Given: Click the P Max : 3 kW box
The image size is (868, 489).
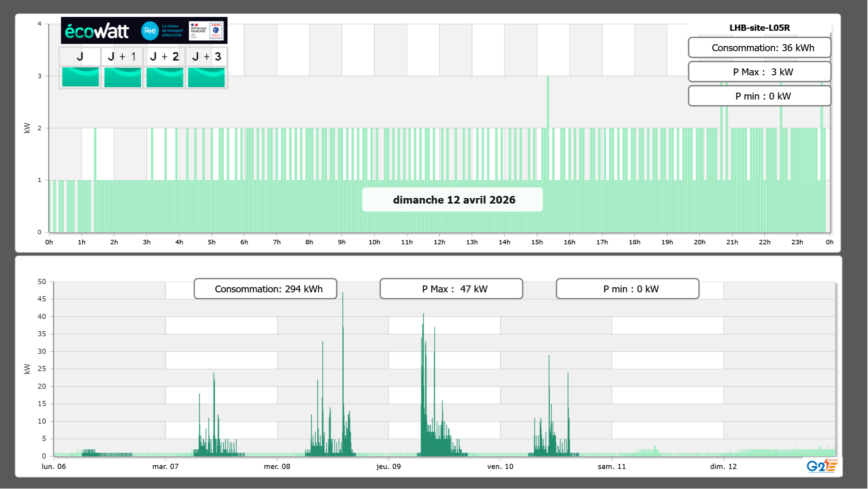Looking at the screenshot, I should pos(759,72).
